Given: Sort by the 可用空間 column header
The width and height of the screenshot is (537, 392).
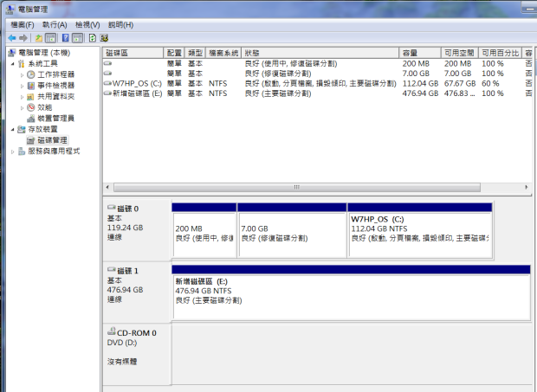Looking at the screenshot, I should click(460, 53).
